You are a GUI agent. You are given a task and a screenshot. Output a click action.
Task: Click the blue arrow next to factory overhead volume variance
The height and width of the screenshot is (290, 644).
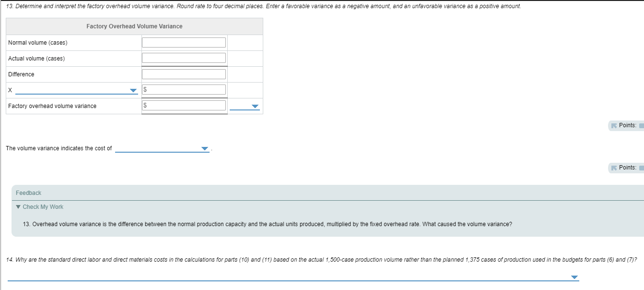(255, 106)
